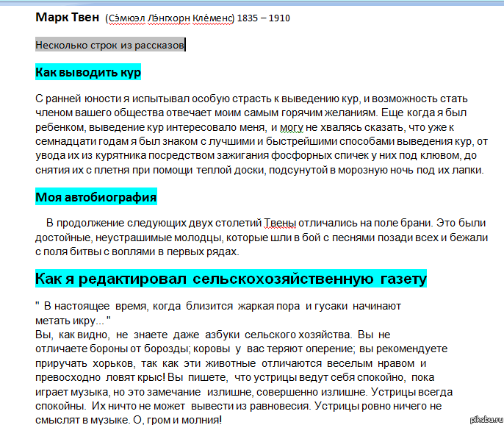The width and height of the screenshot is (504, 425).
Task: Click the years '1835 – 1910'
Action: coord(264,18)
